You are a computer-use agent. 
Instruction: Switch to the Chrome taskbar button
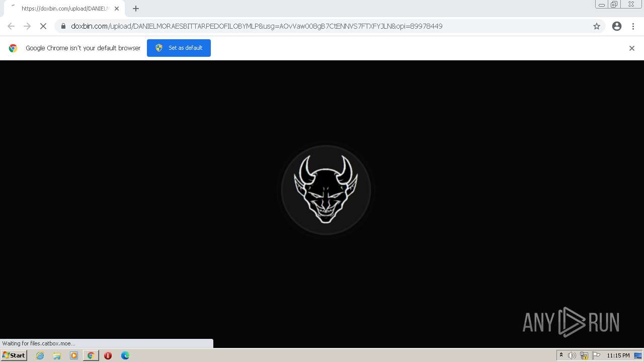pos(91,355)
